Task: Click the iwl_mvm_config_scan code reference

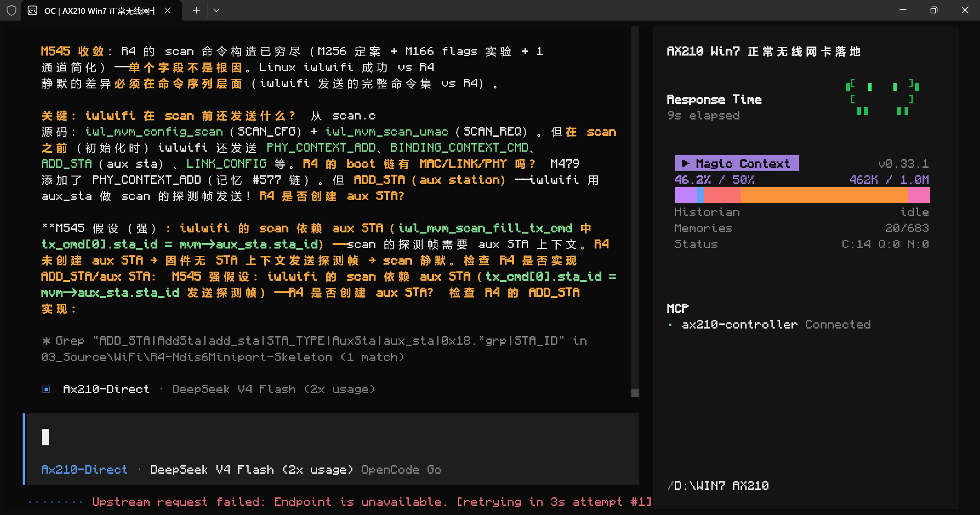Action: tap(154, 132)
